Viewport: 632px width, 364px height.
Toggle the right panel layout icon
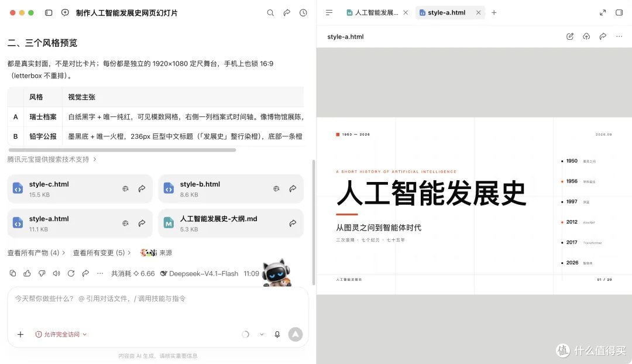pos(620,12)
